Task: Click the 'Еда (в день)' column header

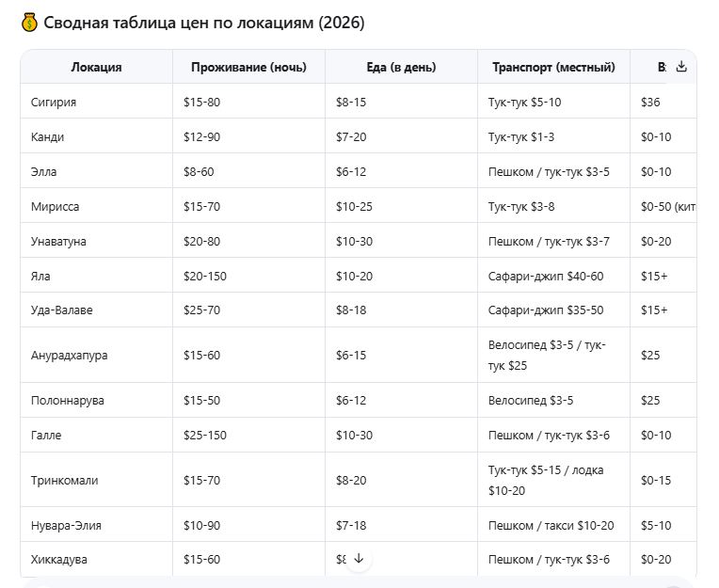Action: point(400,67)
